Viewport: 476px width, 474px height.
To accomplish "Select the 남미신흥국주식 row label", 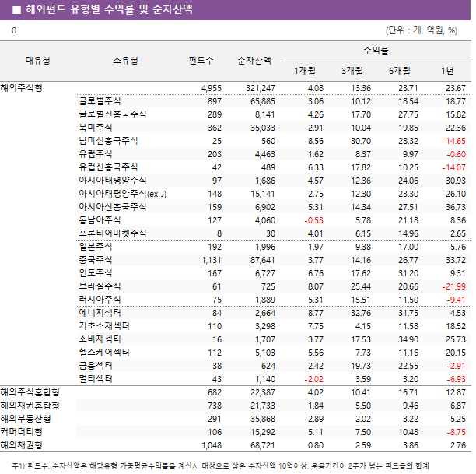I will (x=108, y=141).
